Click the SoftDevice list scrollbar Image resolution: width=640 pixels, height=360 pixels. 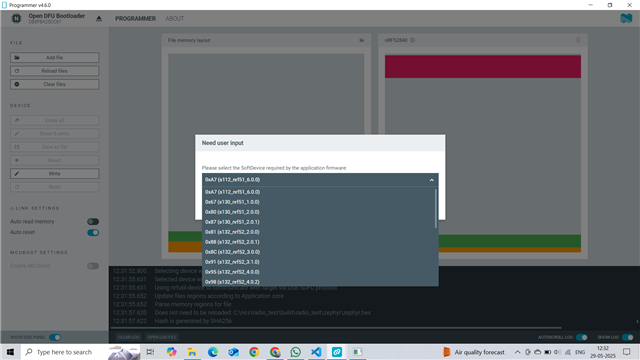coord(436,208)
